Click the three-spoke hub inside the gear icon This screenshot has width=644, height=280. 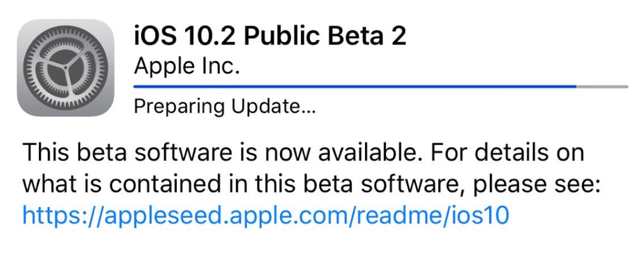coord(65,69)
